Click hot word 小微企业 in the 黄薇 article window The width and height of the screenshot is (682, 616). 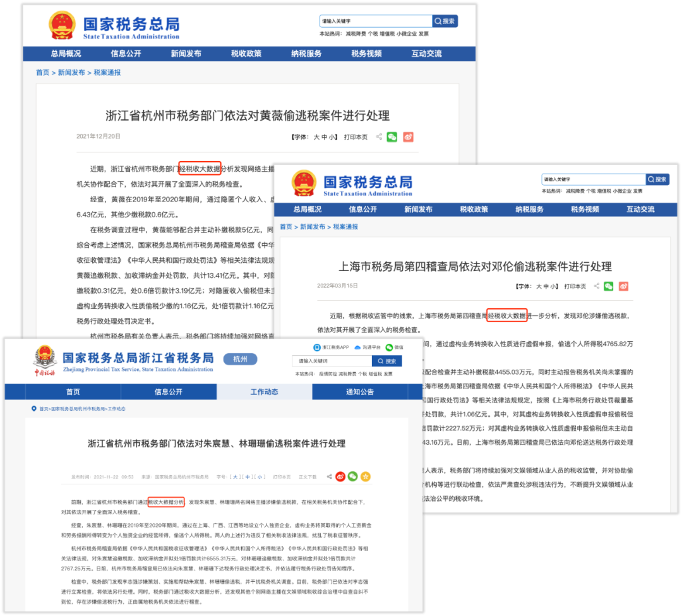[x=406, y=33]
